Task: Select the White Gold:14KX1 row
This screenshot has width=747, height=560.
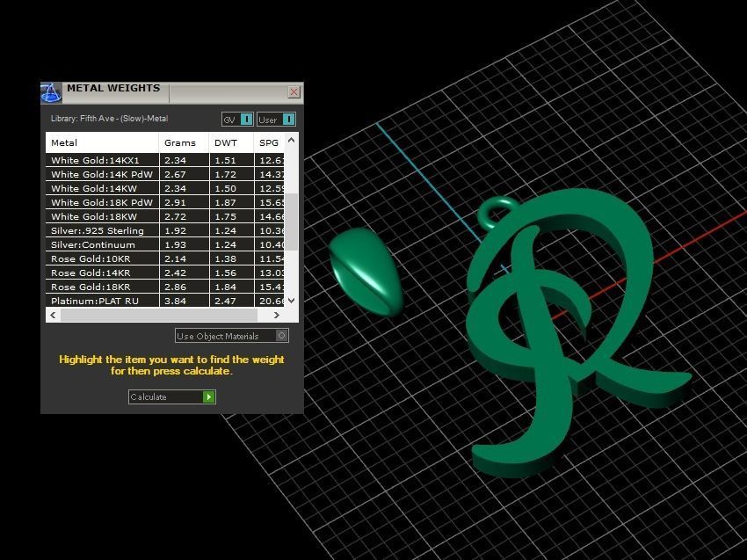Action: coord(165,160)
